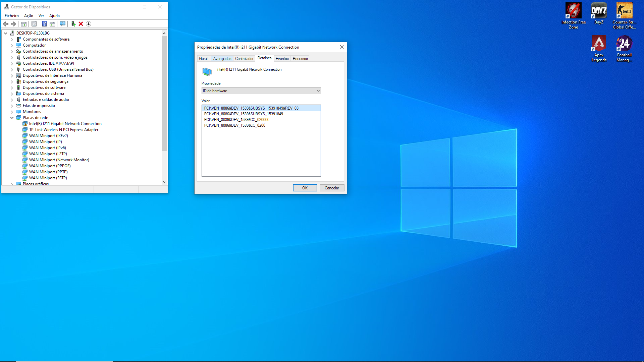Open the Propriedade dropdown showing ID de hardware

click(x=261, y=91)
